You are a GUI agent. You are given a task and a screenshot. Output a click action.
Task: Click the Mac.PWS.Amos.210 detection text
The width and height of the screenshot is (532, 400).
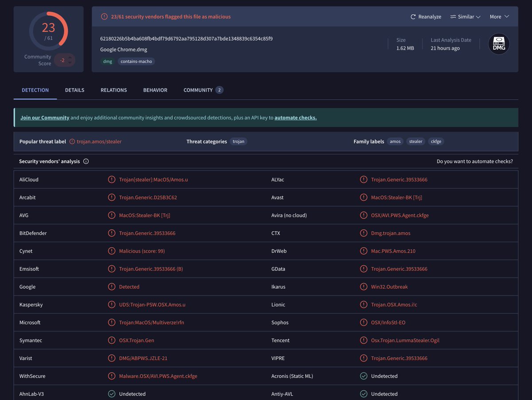coord(393,251)
